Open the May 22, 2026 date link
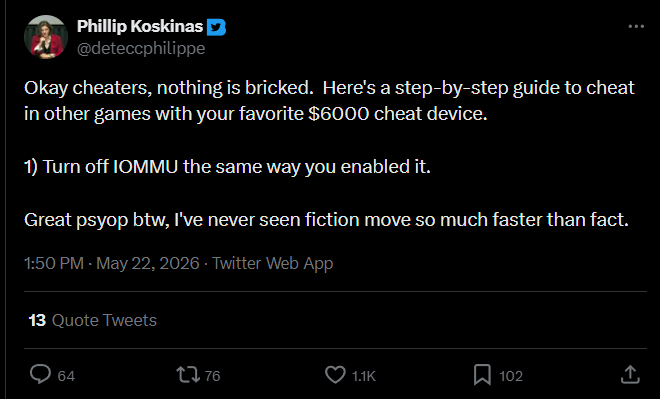Screen dimensions: 660x399 (x=148, y=263)
